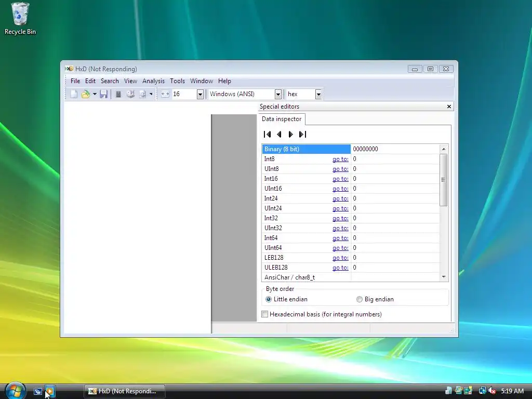Open the Recycle Bin desktop icon
Screen dimensions: 532x399
pyautogui.click(x=20, y=19)
